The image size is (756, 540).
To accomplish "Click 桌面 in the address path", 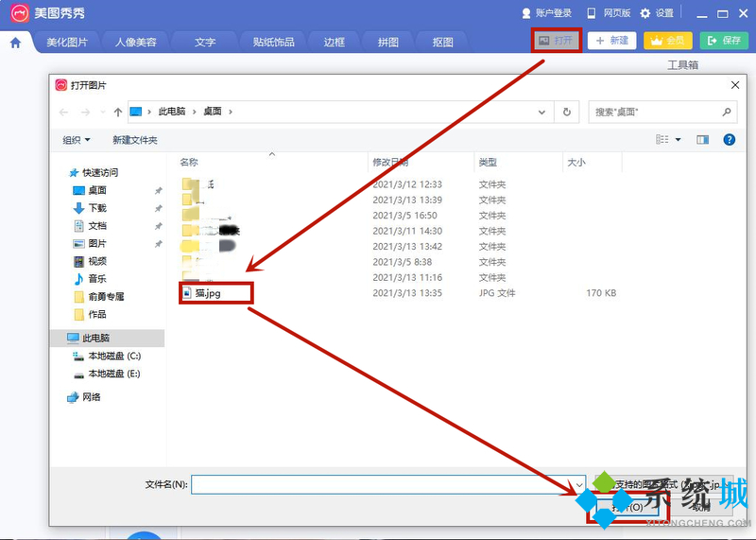I will [213, 112].
